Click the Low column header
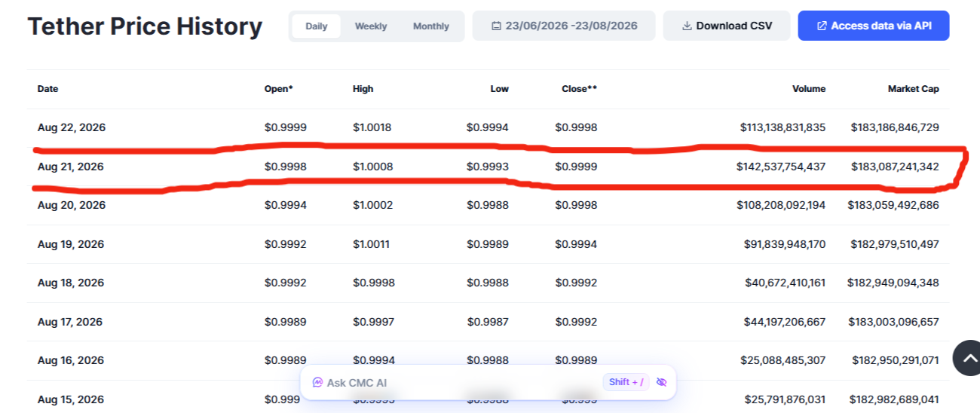Viewport: 980px width, 413px height. click(500, 89)
